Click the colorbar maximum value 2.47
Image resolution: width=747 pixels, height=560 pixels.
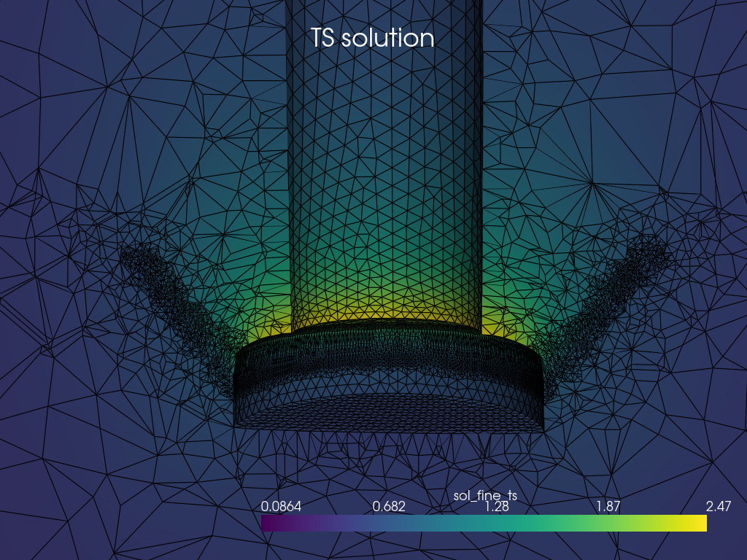[x=719, y=506]
